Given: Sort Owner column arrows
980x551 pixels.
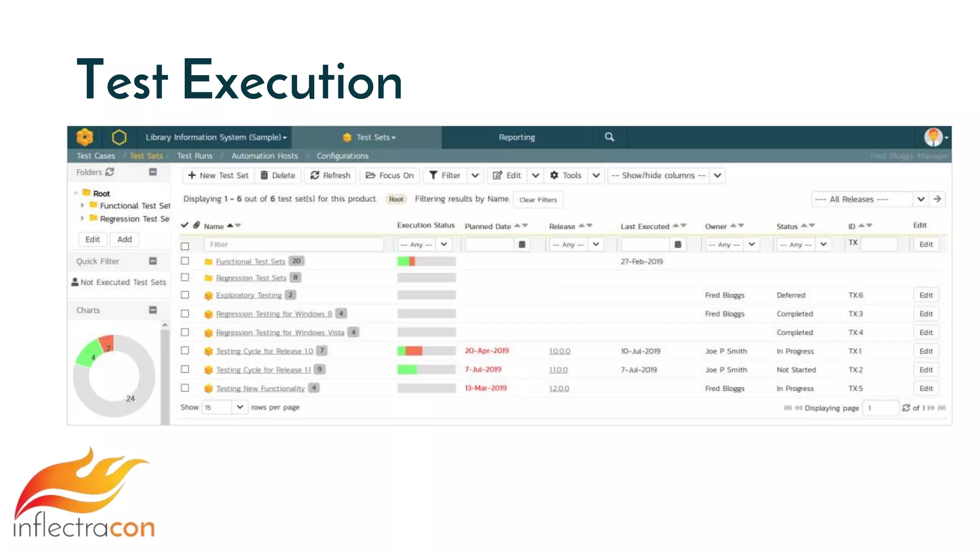Looking at the screenshot, I should [737, 225].
